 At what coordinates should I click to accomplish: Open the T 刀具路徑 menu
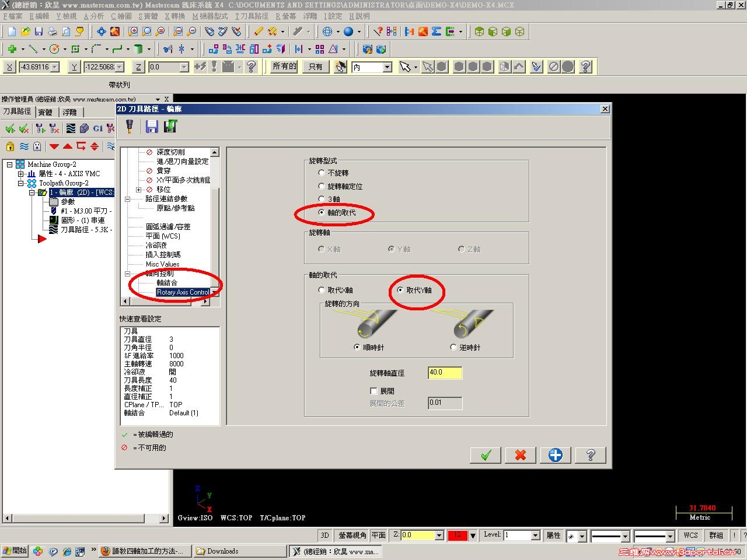pyautogui.click(x=252, y=16)
